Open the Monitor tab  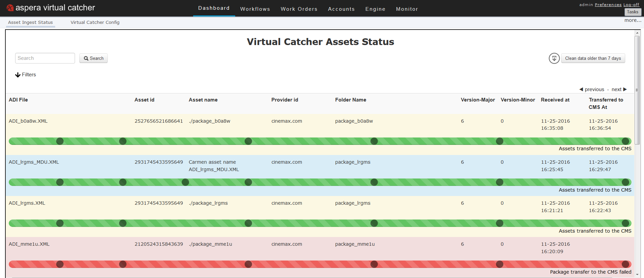point(407,9)
